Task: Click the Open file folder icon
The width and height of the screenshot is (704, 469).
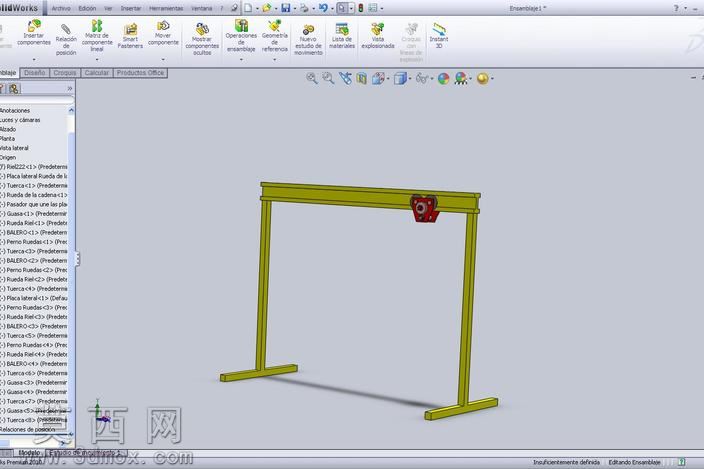Action: (267, 8)
